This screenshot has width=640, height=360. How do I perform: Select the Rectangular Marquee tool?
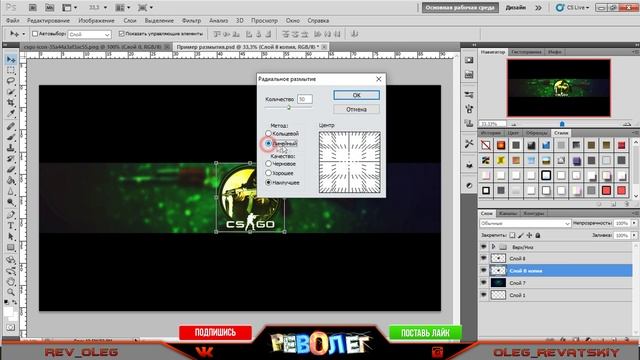tap(11, 70)
